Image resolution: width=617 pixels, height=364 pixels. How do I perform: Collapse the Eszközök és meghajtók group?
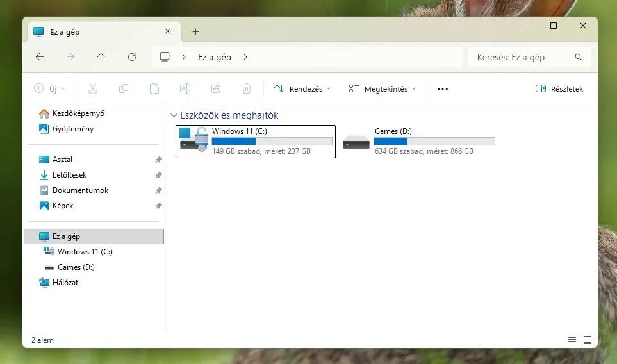tap(174, 115)
